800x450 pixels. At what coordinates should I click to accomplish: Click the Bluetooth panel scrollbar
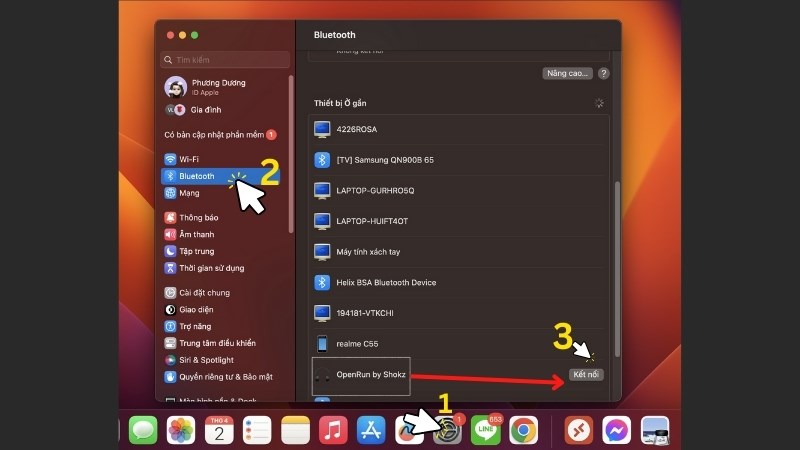pos(617,269)
